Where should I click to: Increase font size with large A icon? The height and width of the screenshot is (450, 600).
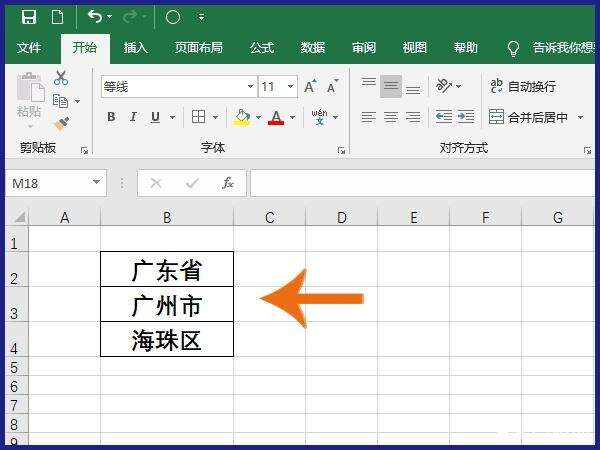pos(310,86)
